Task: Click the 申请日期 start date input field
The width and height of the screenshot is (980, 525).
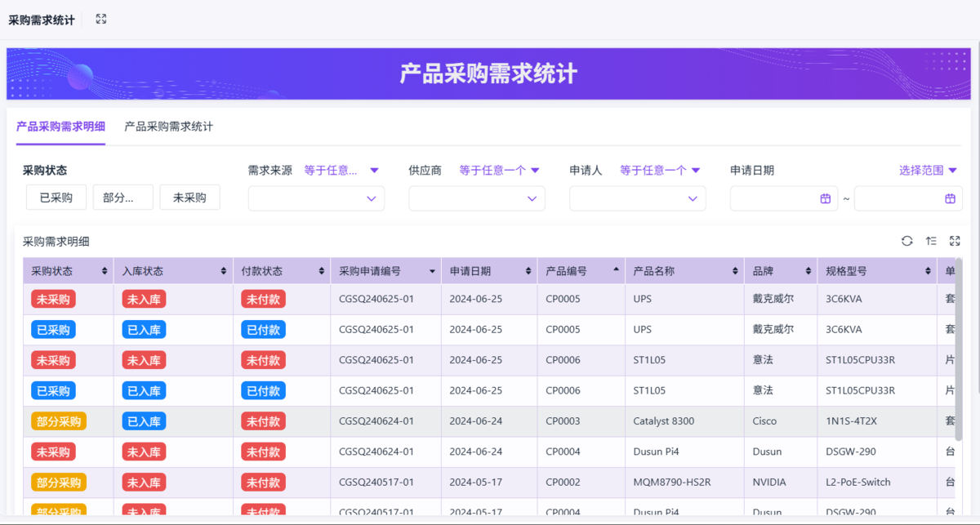Action: pos(774,198)
